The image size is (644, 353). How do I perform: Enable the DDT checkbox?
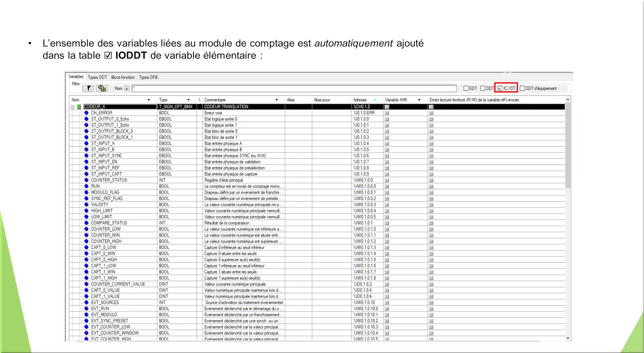[483, 88]
